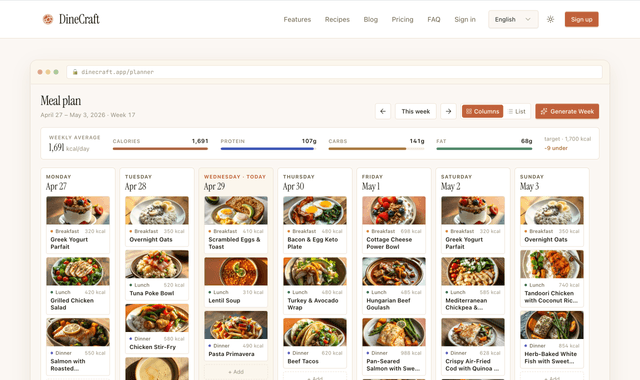Open Tuesday's Overnight Oats photo
640x380 pixels.
click(x=157, y=210)
